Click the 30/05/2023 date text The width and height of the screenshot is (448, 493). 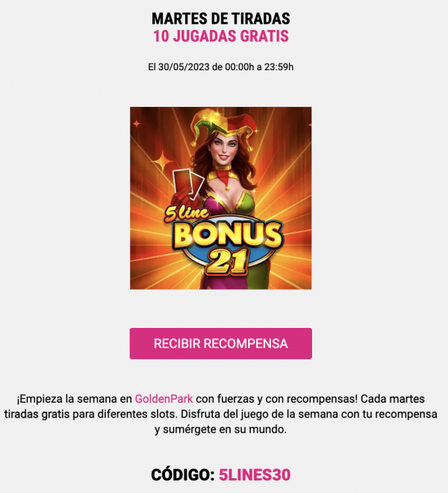pyautogui.click(x=184, y=67)
